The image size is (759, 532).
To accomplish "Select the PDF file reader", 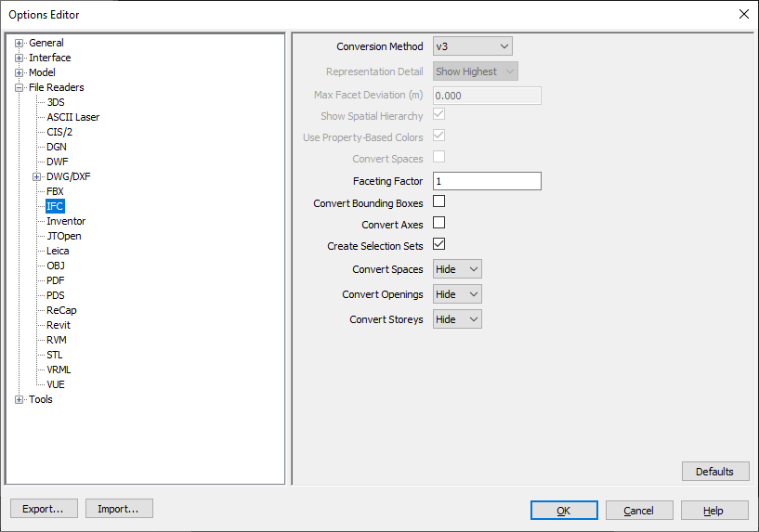I will (x=56, y=280).
